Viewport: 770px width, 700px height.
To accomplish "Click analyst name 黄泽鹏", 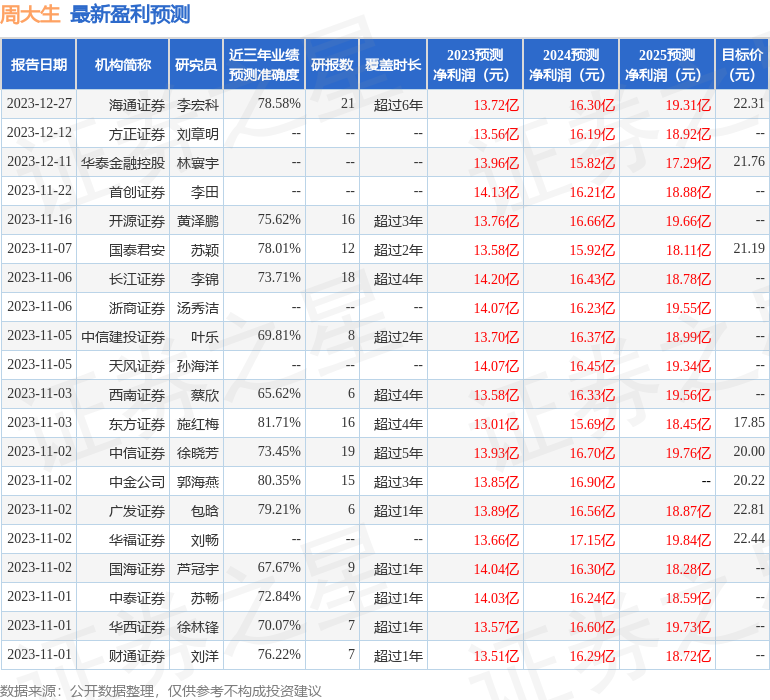I will [197, 221].
